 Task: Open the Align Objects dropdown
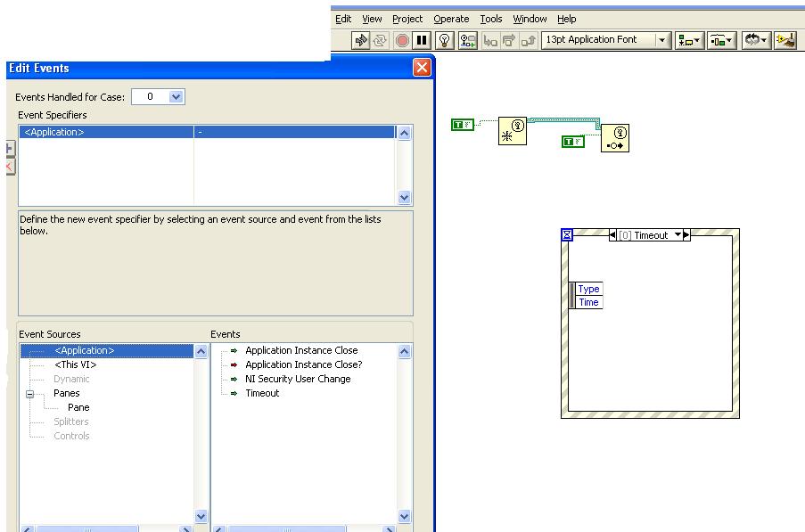(689, 40)
